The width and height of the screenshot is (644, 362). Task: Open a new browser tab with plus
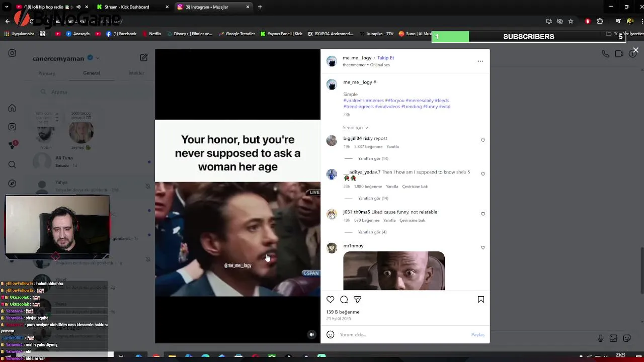click(260, 7)
